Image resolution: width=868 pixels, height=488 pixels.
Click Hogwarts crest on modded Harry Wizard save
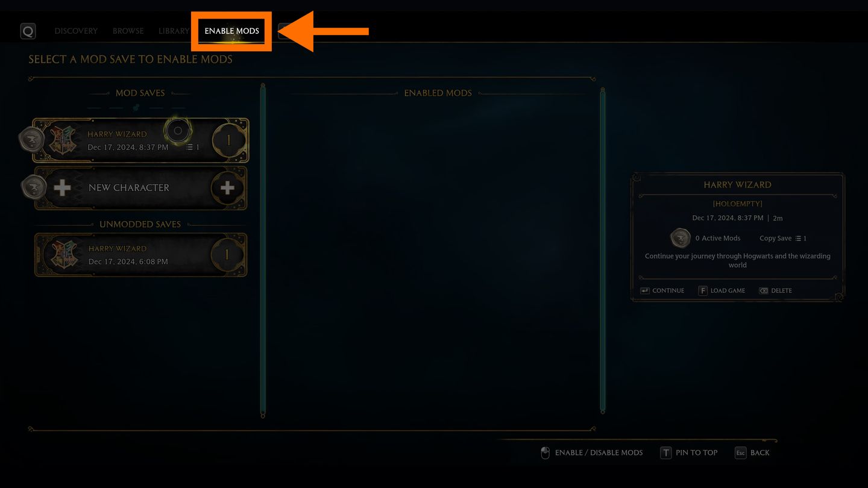click(63, 140)
